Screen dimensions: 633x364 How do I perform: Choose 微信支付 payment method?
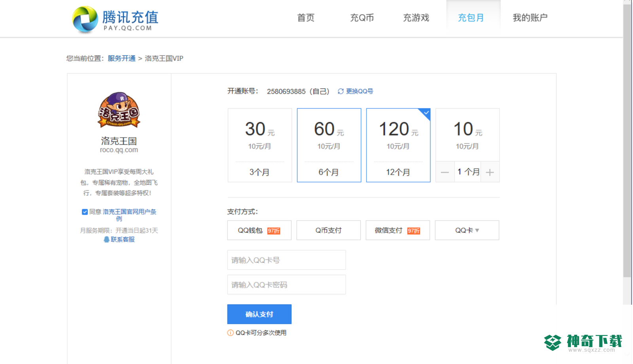[x=398, y=230]
